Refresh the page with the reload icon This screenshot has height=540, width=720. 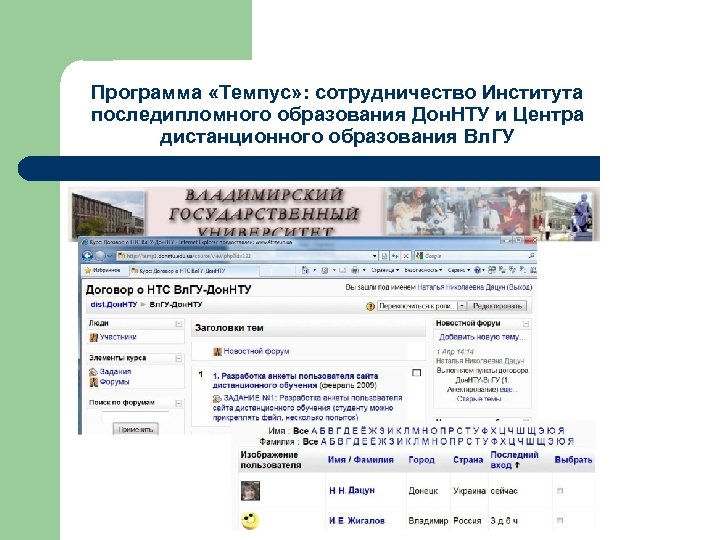click(395, 256)
